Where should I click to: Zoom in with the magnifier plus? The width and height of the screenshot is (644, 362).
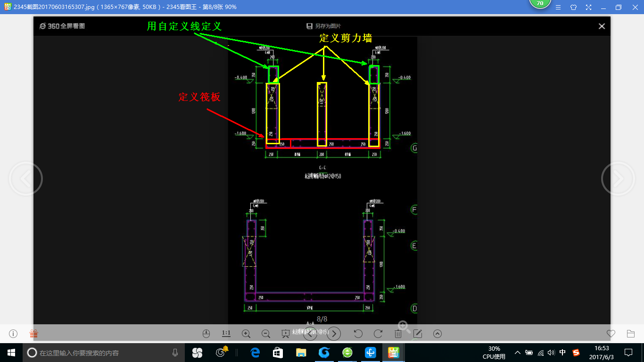click(246, 334)
